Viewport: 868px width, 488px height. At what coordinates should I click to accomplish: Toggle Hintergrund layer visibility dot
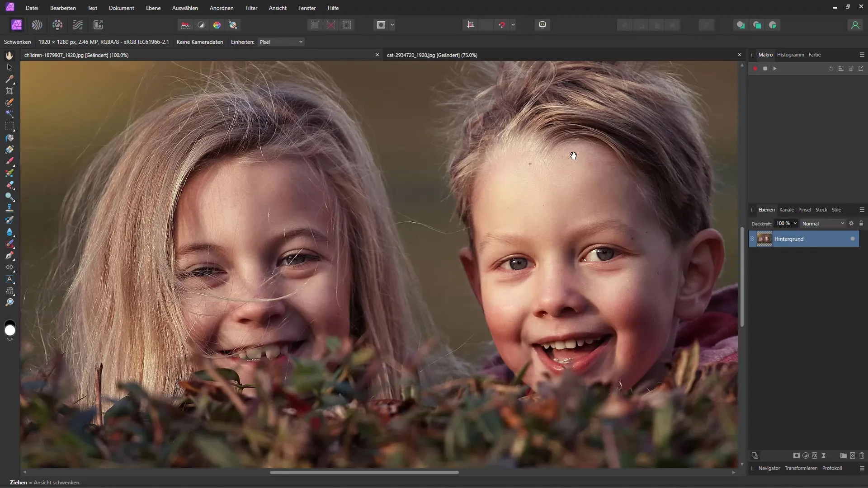(853, 239)
